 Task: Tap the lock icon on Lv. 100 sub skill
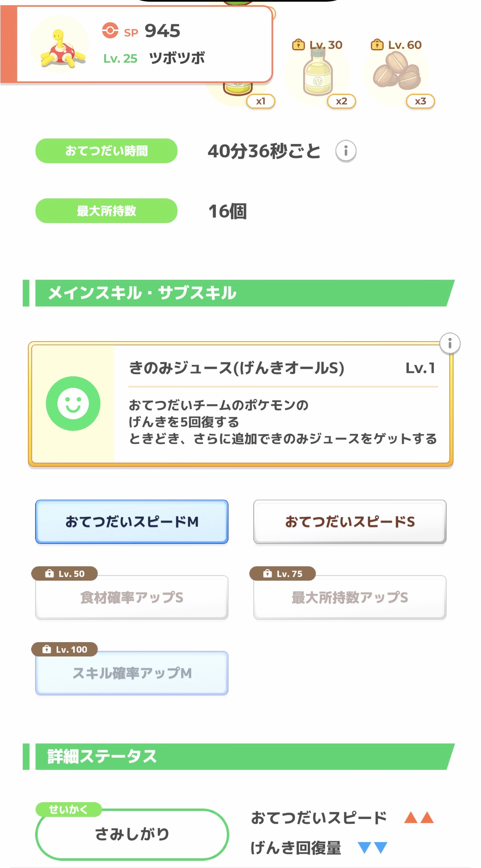(x=47, y=649)
